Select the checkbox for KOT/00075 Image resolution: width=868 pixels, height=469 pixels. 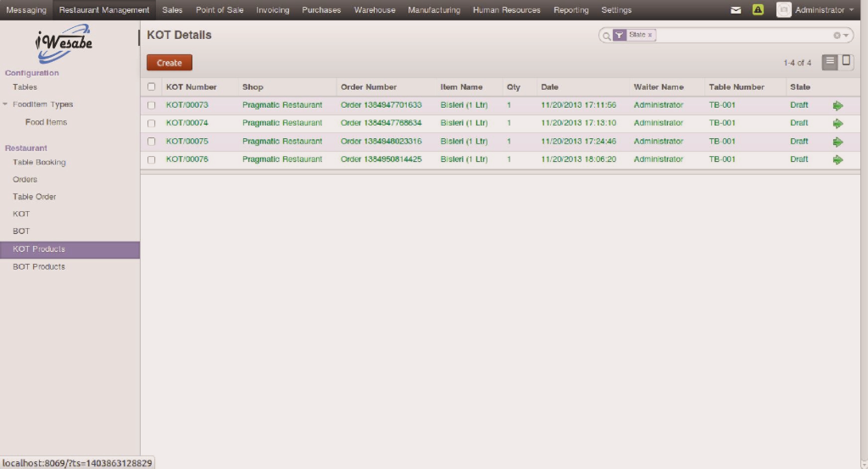152,142
